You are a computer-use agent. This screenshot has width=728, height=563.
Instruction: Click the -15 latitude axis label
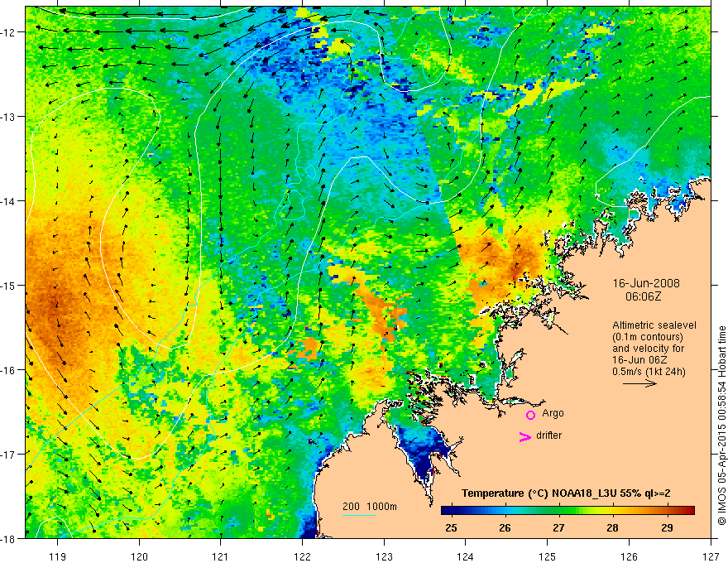[8, 285]
